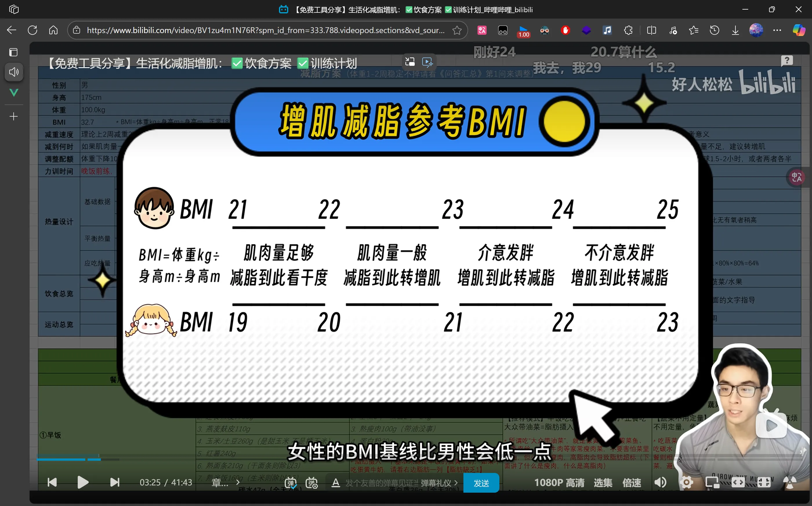Enter web fullscreen mode
812x506 pixels.
point(764,482)
